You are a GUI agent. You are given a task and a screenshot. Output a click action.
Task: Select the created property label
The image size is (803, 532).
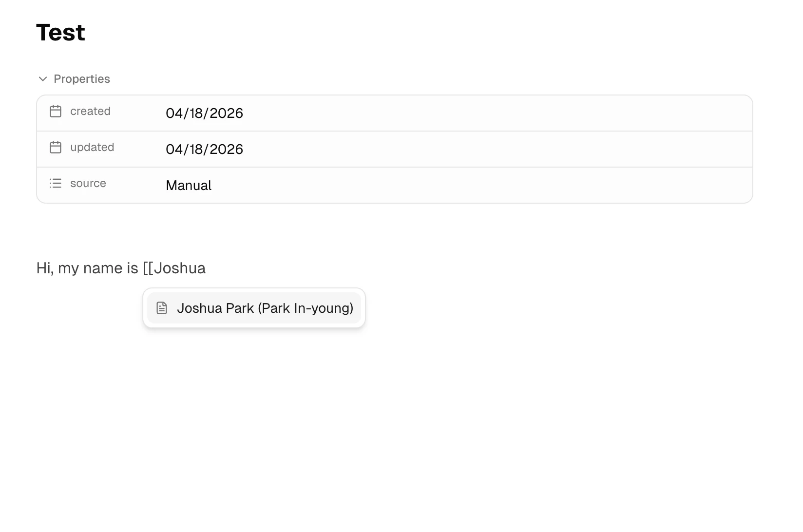pos(91,111)
